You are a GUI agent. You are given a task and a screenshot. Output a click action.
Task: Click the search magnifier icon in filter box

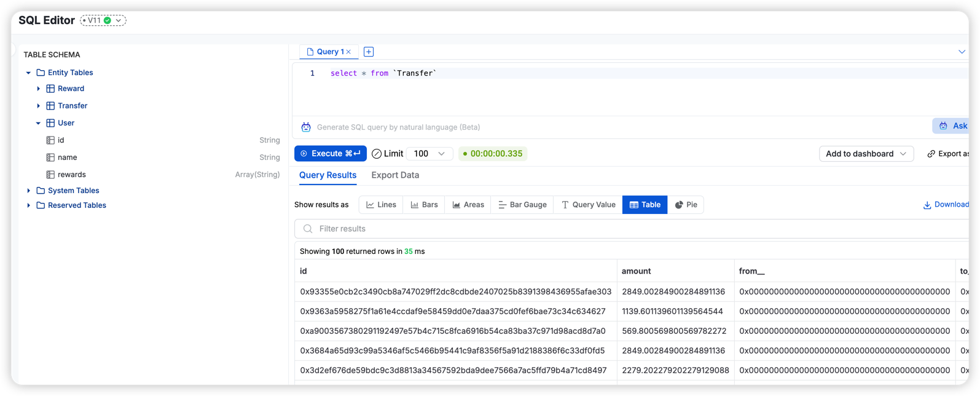coord(308,229)
